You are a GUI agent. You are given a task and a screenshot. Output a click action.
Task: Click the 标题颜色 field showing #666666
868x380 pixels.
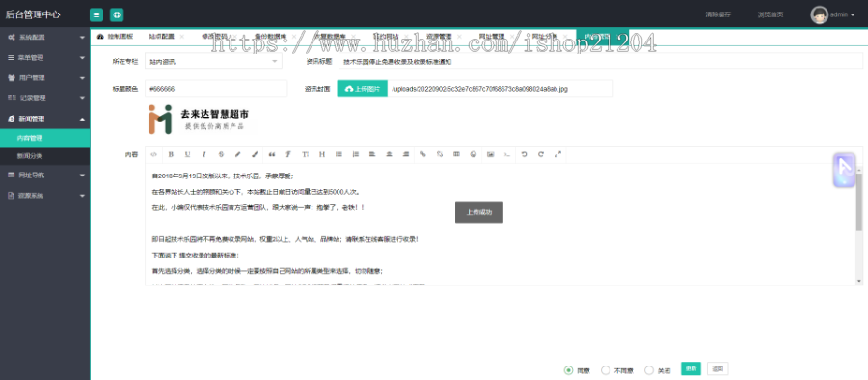216,89
